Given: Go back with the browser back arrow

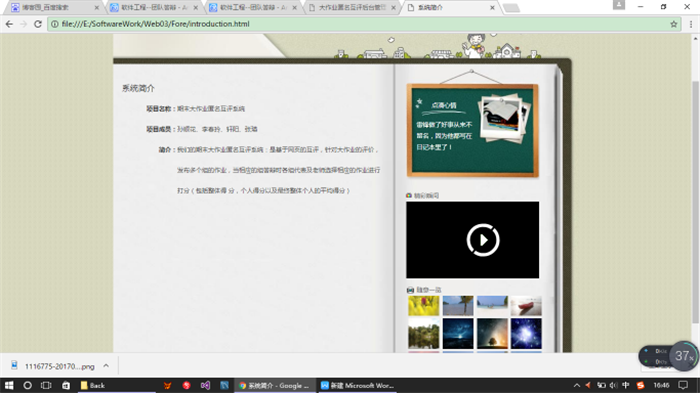Looking at the screenshot, I should pos(9,24).
